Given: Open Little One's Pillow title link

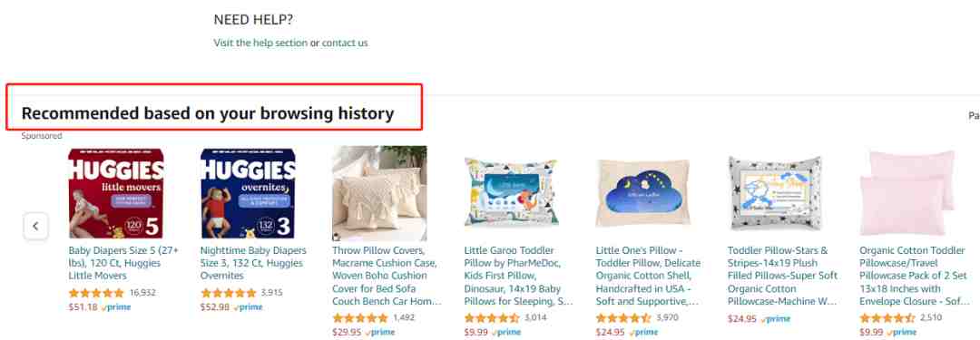Looking at the screenshot, I should pyautogui.click(x=648, y=276).
